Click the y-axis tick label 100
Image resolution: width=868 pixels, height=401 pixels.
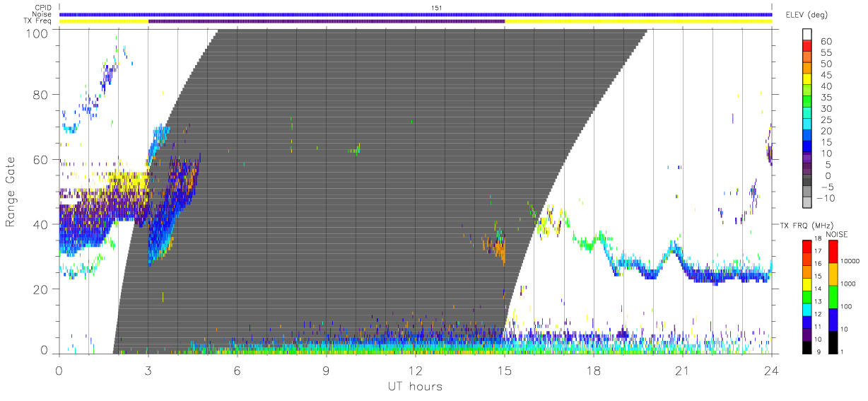point(37,33)
